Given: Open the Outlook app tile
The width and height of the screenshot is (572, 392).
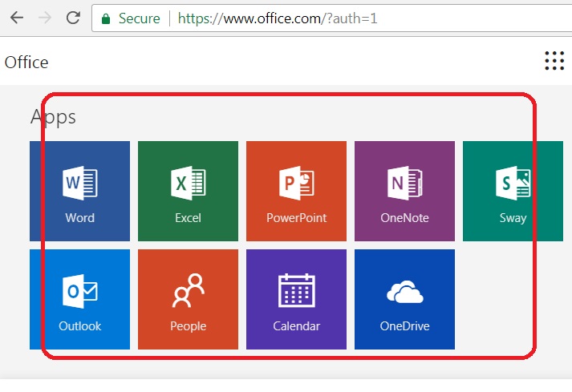Looking at the screenshot, I should click(x=79, y=299).
